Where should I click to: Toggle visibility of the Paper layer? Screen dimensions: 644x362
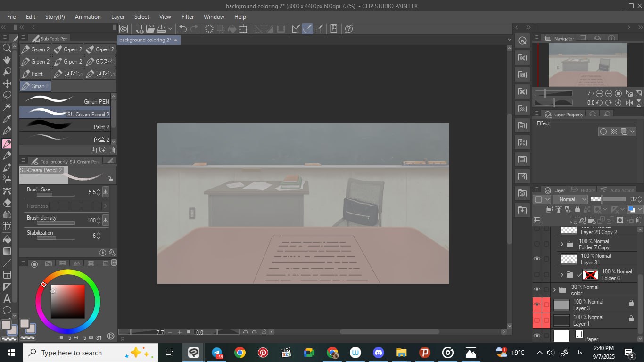tap(537, 336)
